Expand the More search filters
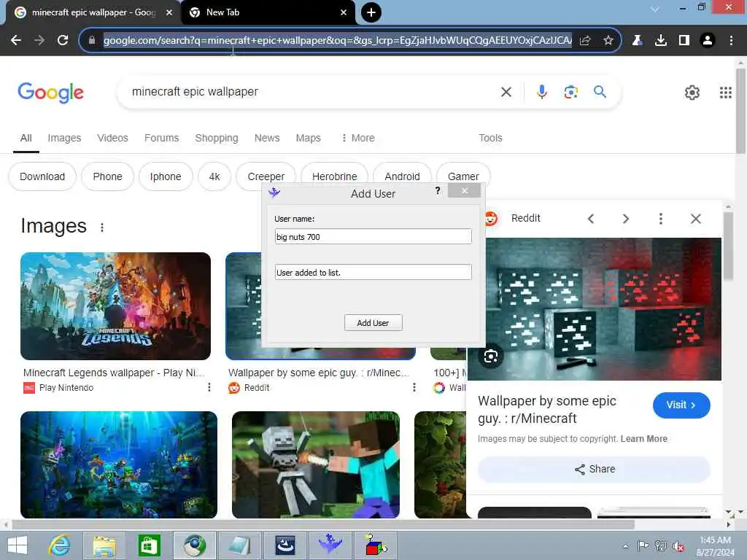747x560 pixels. (x=357, y=138)
